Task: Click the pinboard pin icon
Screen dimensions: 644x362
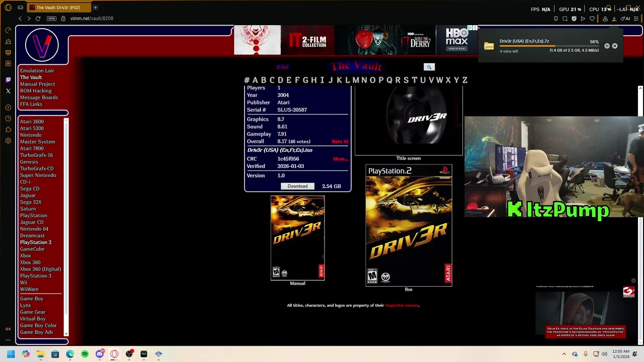Action: click(556, 19)
